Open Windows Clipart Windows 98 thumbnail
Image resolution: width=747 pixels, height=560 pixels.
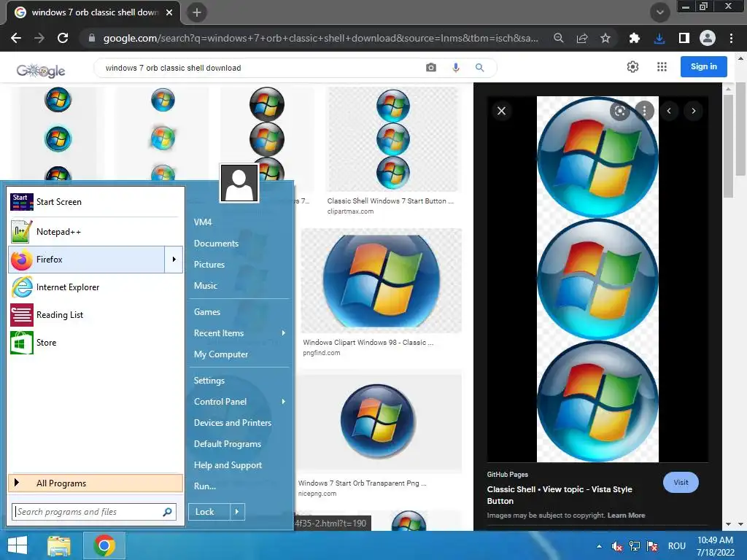(x=381, y=281)
